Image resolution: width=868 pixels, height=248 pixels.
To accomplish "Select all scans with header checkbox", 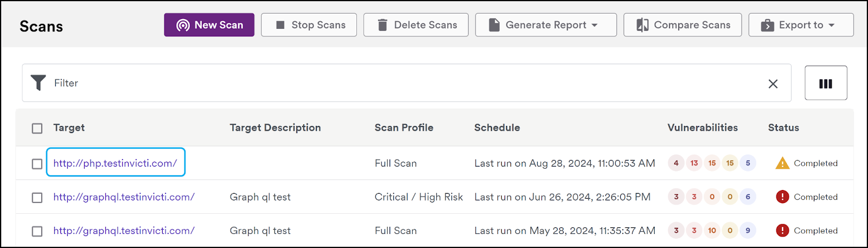I will pos(37,128).
